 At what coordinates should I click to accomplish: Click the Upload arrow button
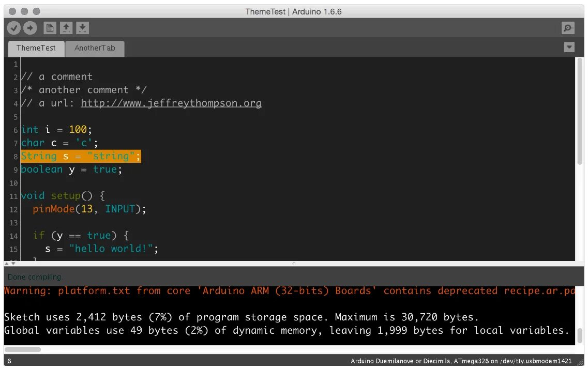pos(31,28)
